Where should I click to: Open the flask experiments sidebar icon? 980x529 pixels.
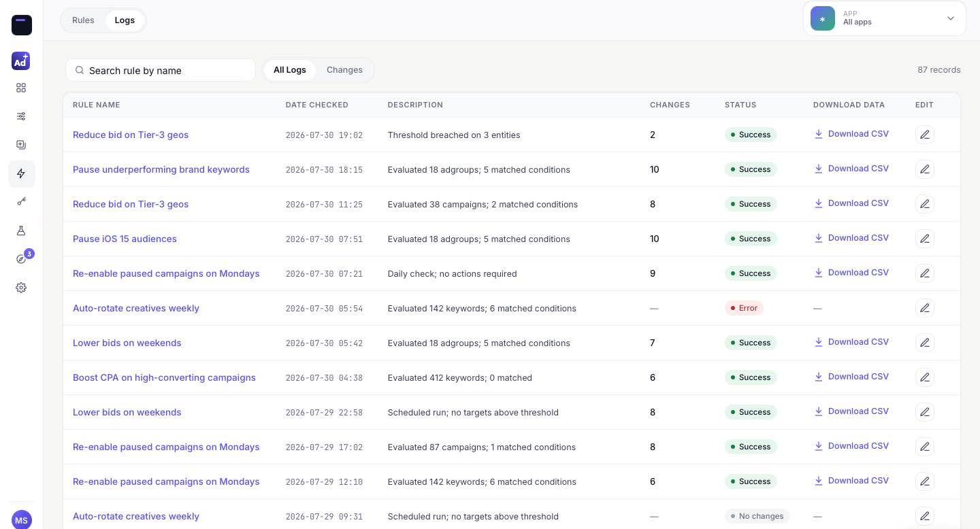21,231
